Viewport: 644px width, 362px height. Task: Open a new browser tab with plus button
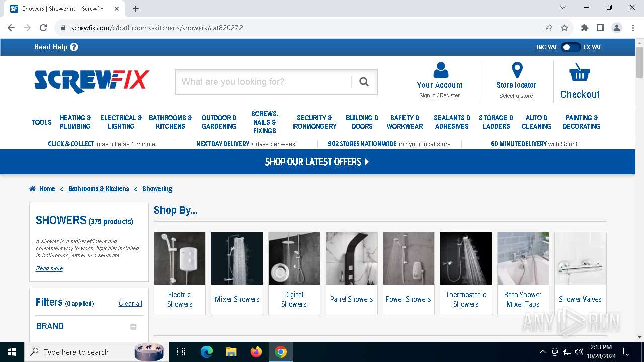pyautogui.click(x=136, y=9)
